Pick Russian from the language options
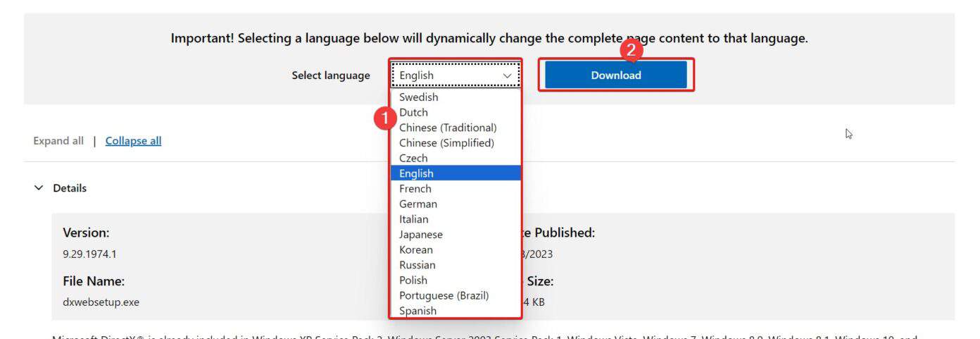 click(417, 265)
